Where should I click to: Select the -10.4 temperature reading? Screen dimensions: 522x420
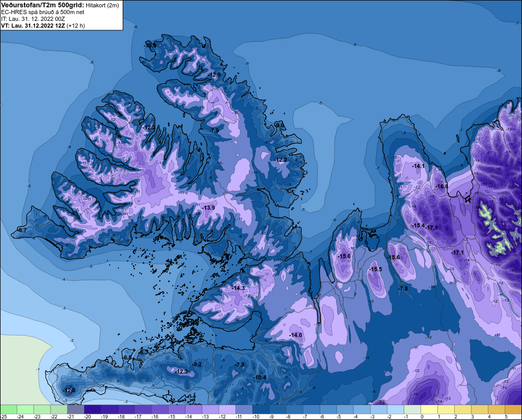pyautogui.click(x=260, y=377)
